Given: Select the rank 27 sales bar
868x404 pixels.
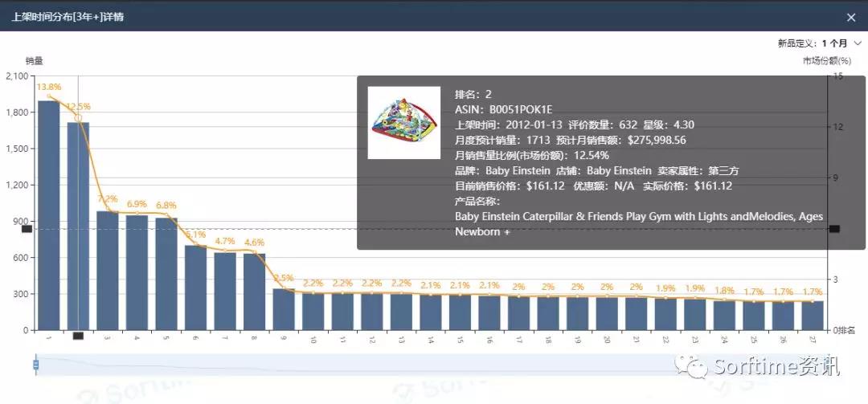Looking at the screenshot, I should tap(813, 316).
